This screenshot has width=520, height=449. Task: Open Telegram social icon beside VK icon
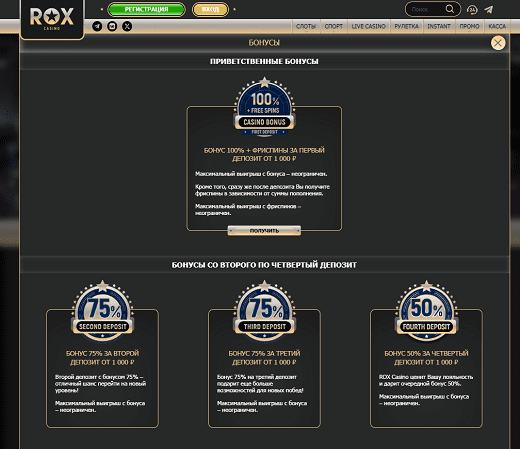pos(97,26)
